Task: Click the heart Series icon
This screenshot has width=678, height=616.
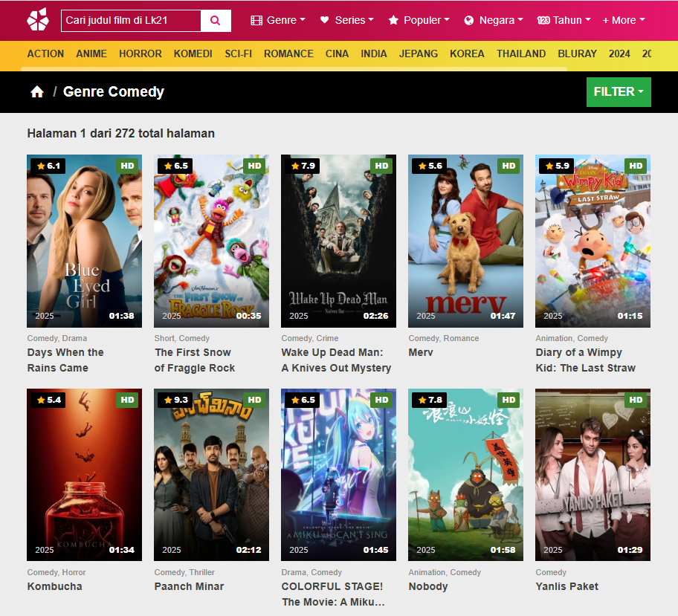Action: point(325,20)
